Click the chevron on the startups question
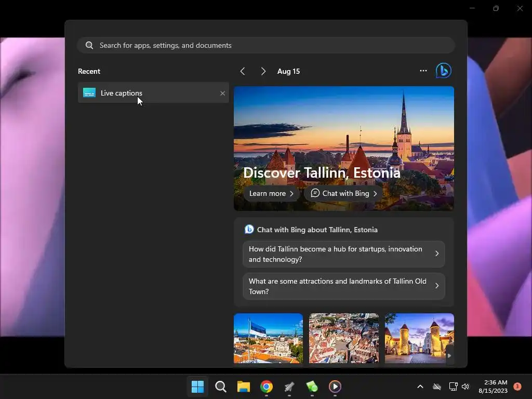Screen dimensions: 532x399 437,254
